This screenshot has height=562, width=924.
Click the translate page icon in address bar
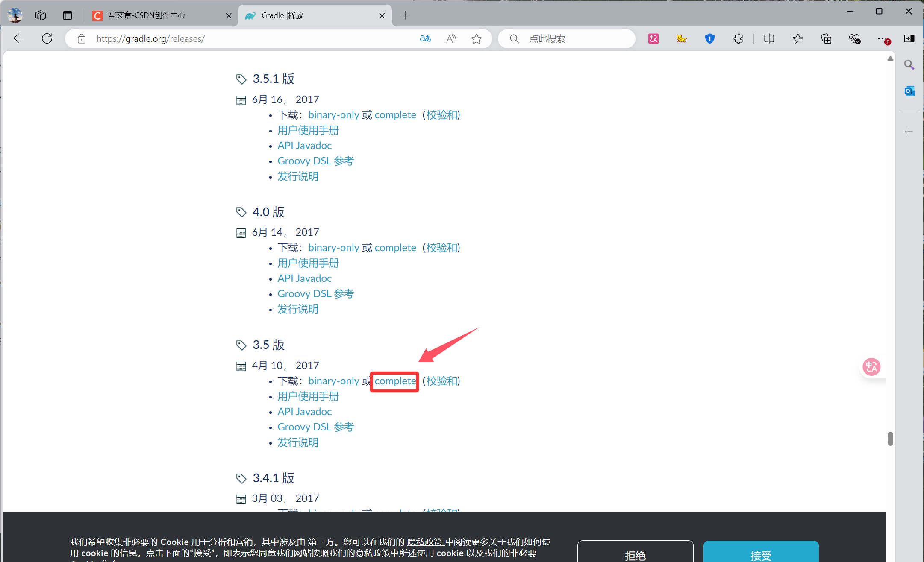click(425, 39)
